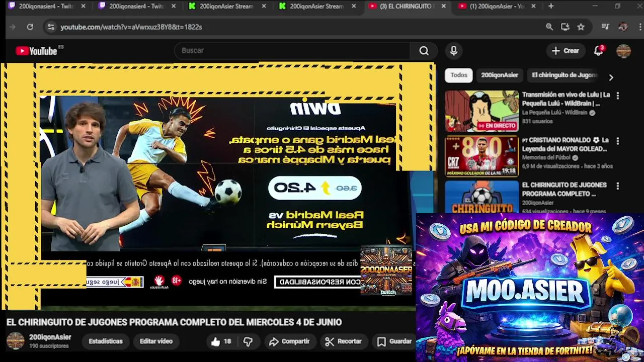Switch to first 200iqonasier4 Twitch tab
This screenshot has width=644, height=362.
click(x=46, y=6)
